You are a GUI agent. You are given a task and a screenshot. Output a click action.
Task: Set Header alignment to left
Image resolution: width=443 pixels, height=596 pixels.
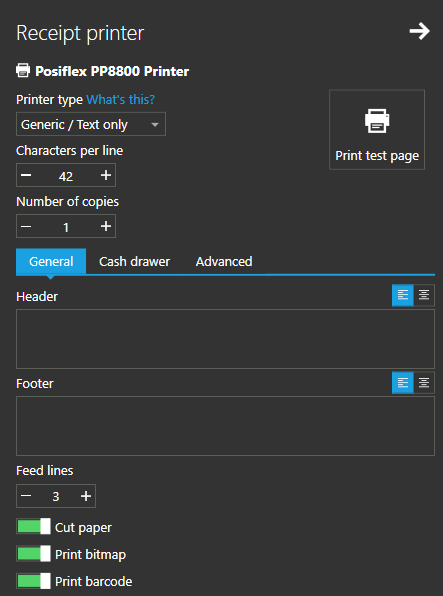403,295
